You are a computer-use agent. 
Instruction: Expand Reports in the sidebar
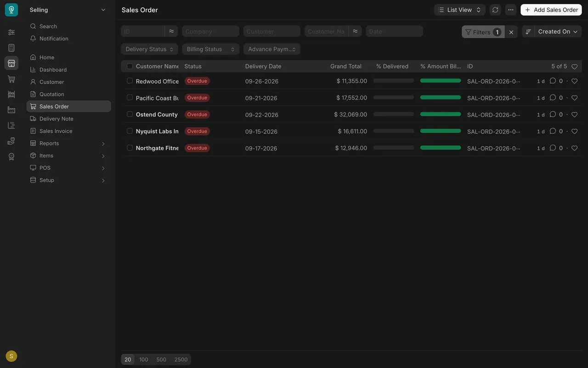click(x=68, y=144)
